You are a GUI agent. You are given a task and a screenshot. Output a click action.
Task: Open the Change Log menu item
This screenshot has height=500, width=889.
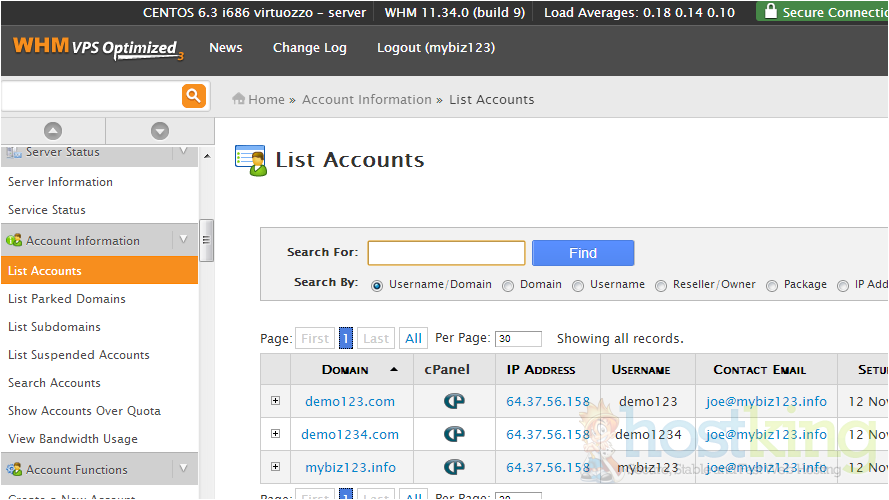click(309, 48)
